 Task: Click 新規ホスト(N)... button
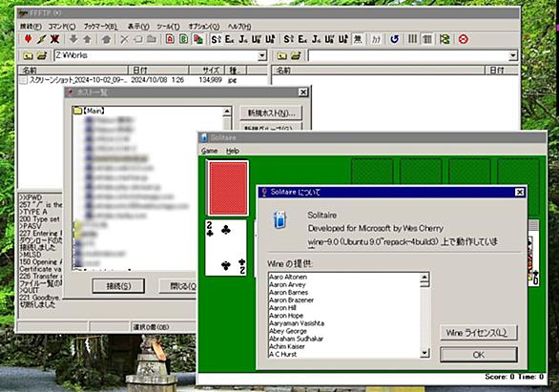[x=271, y=113]
